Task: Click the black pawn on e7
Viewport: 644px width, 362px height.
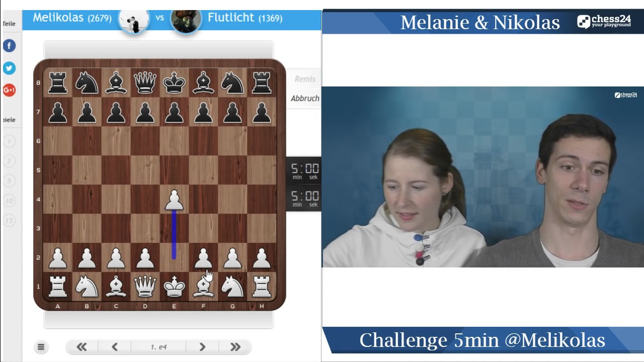Action: [x=174, y=112]
